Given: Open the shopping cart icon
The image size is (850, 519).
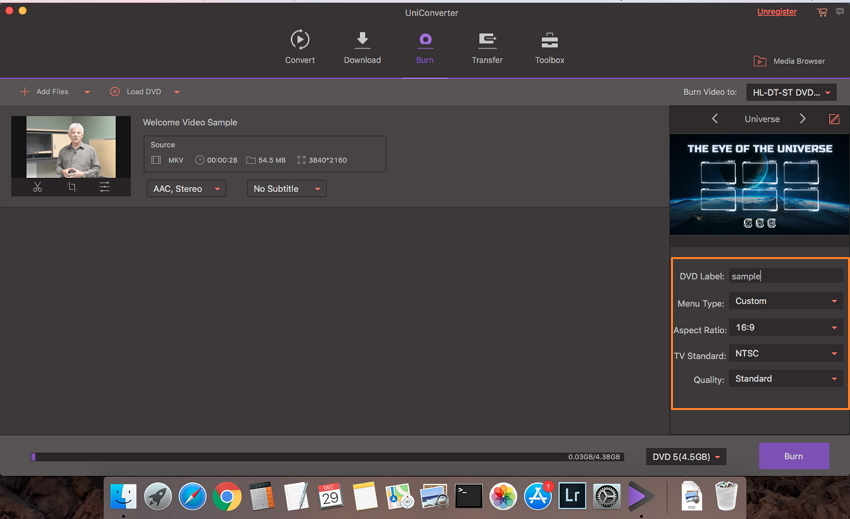Looking at the screenshot, I should pos(822,12).
